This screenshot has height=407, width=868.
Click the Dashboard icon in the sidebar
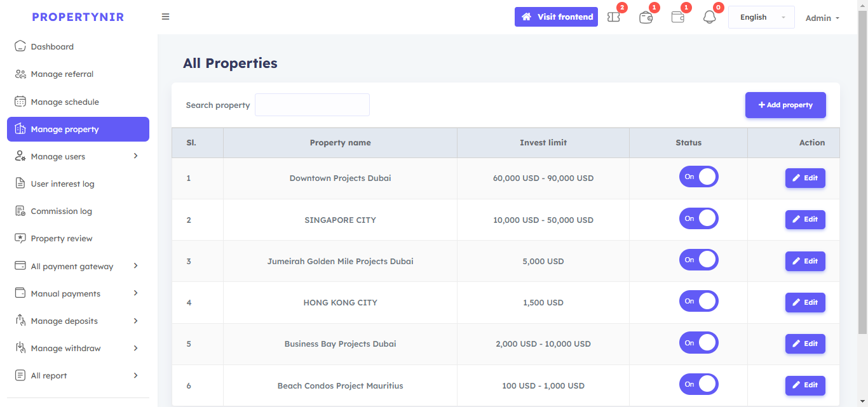point(20,46)
